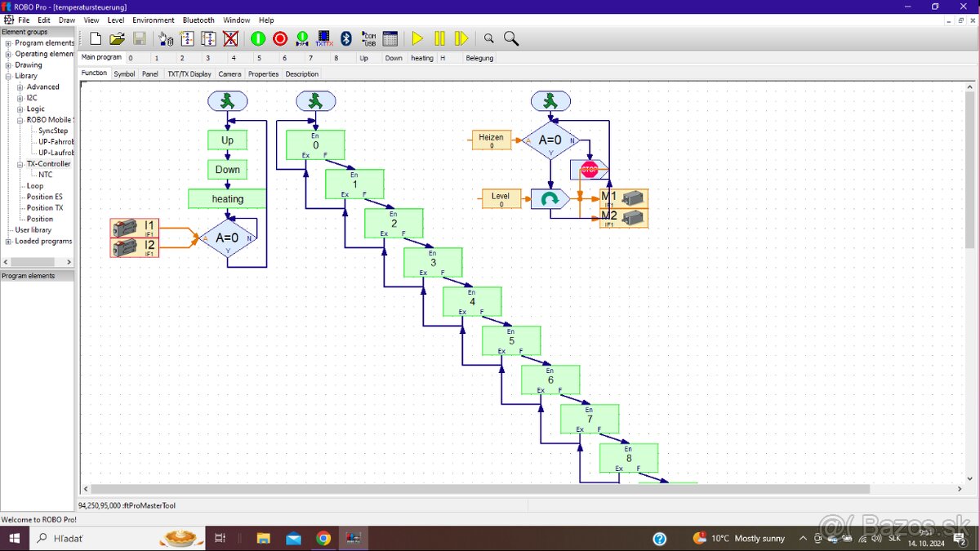Click the Bluetooth toolbar icon
The image size is (980, 551).
pos(345,38)
